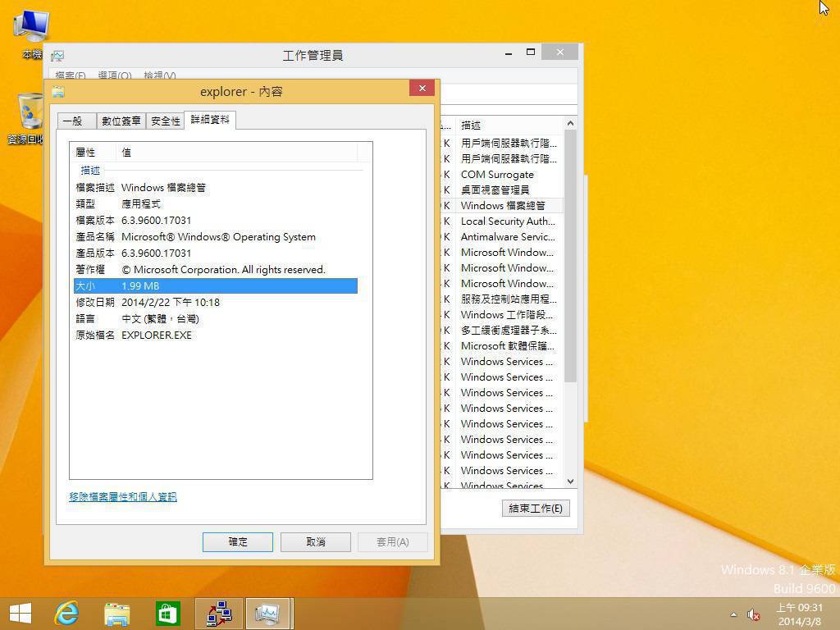Select the COM Surrogate process row
Viewport: 840px width, 630px height.
[x=503, y=175]
